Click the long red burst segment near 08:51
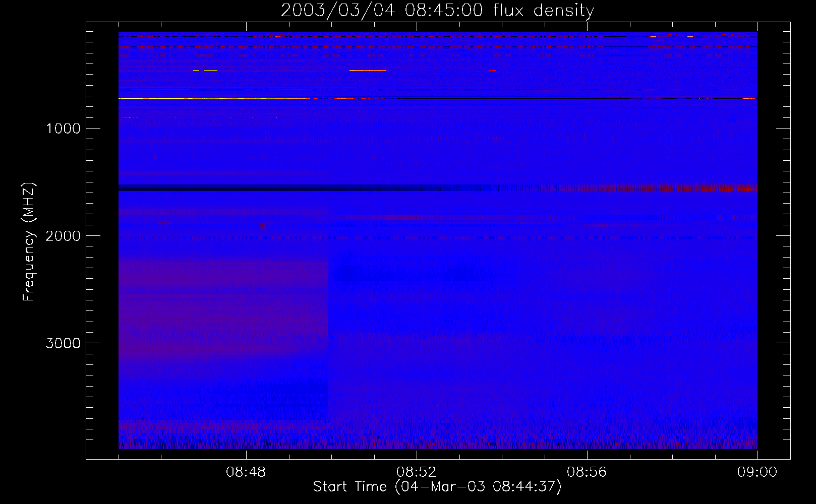 tap(368, 71)
